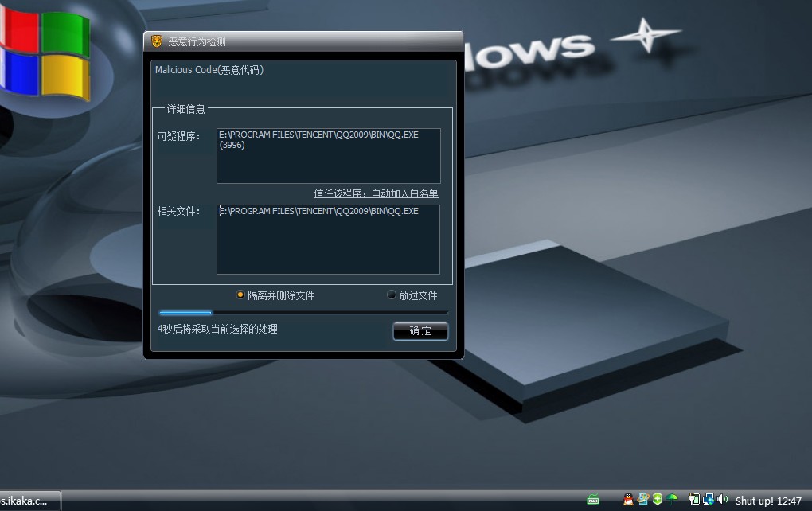Screen dimensions: 812x511
Task: Click the Malicious Code(恶意代码) heading text
Action: (209, 70)
